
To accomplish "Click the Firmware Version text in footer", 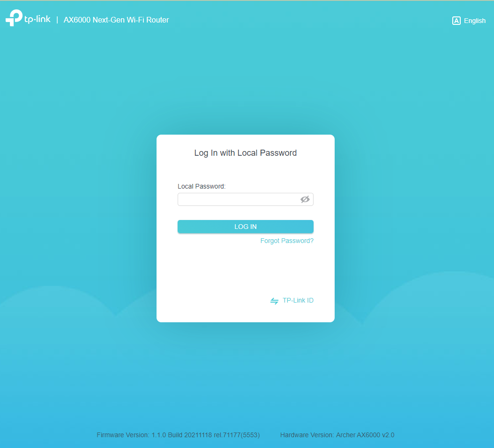I will tap(178, 435).
